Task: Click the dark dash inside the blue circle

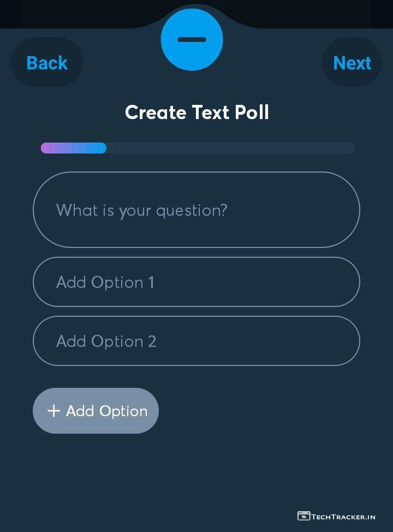Action: [192, 39]
